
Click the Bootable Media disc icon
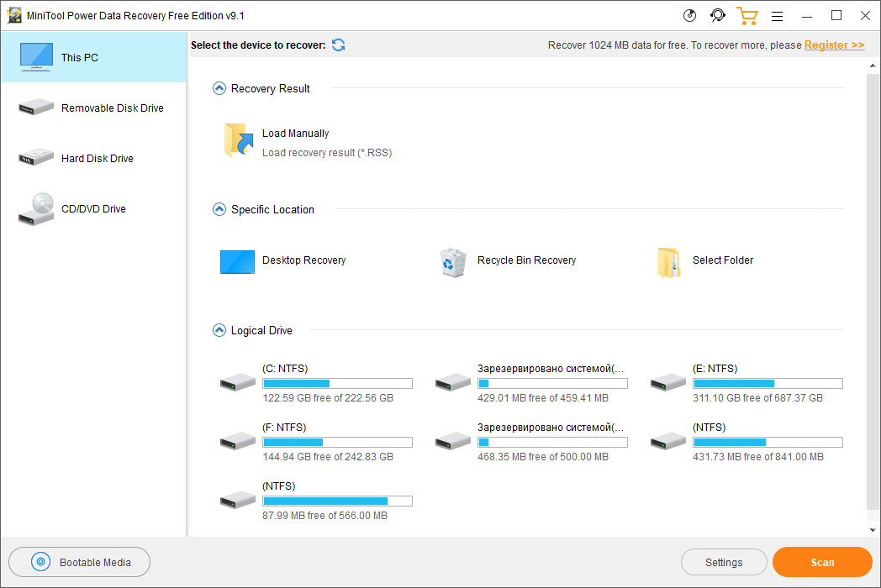coord(40,562)
